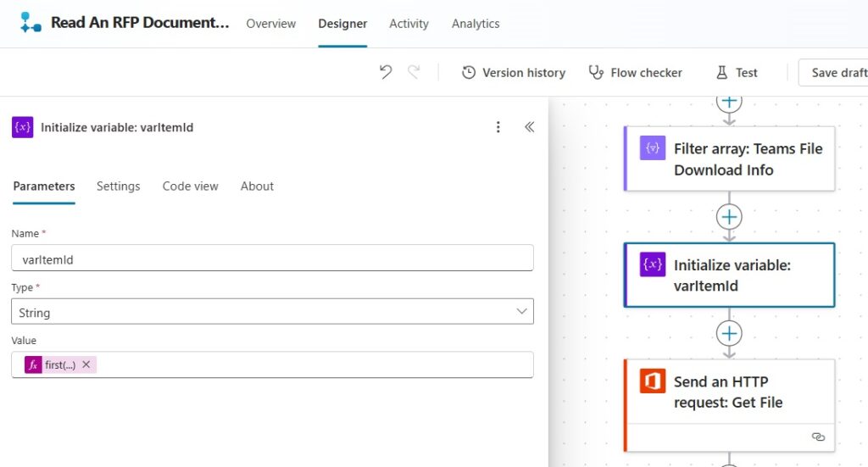The width and height of the screenshot is (868, 467).
Task: Undo the last change
Action: [386, 72]
